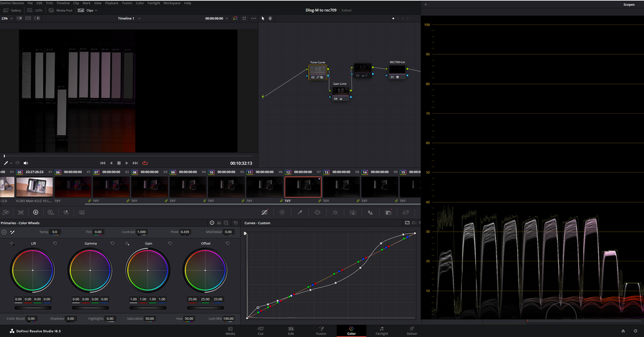Switch to the Fusion page tab
Image resolution: width=644 pixels, height=337 pixels.
(321, 331)
